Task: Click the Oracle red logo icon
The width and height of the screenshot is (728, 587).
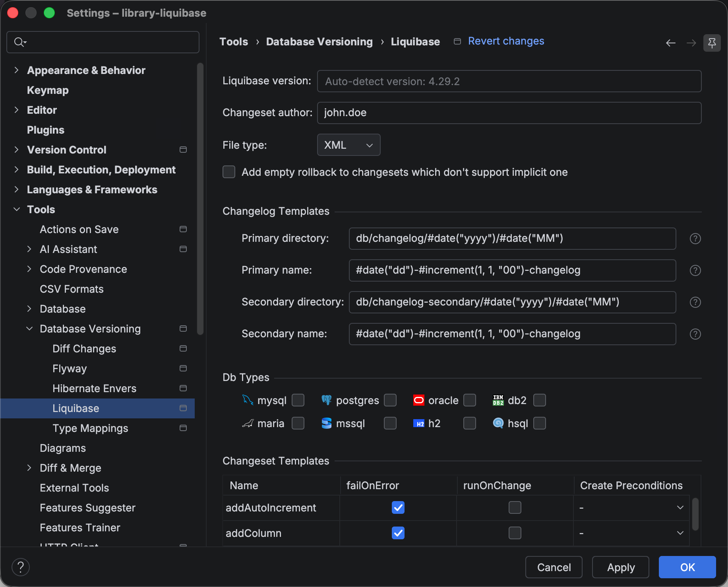Action: coord(419,400)
